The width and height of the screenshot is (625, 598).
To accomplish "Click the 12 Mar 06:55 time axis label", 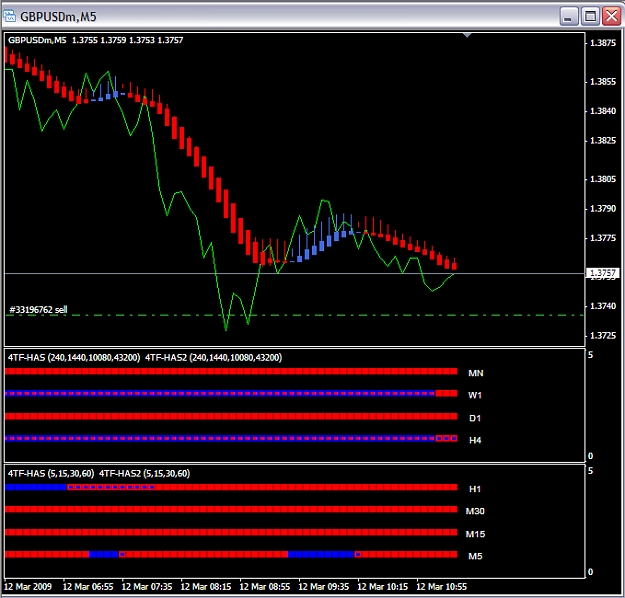I will pos(88,586).
